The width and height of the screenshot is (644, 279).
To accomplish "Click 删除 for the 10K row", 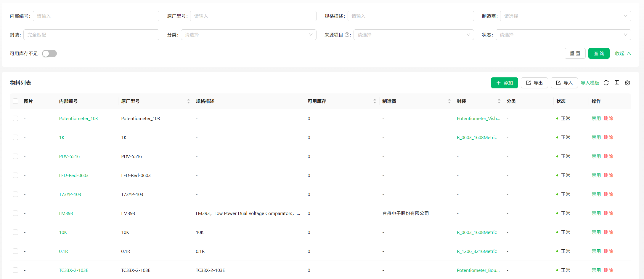I will pyautogui.click(x=608, y=232).
